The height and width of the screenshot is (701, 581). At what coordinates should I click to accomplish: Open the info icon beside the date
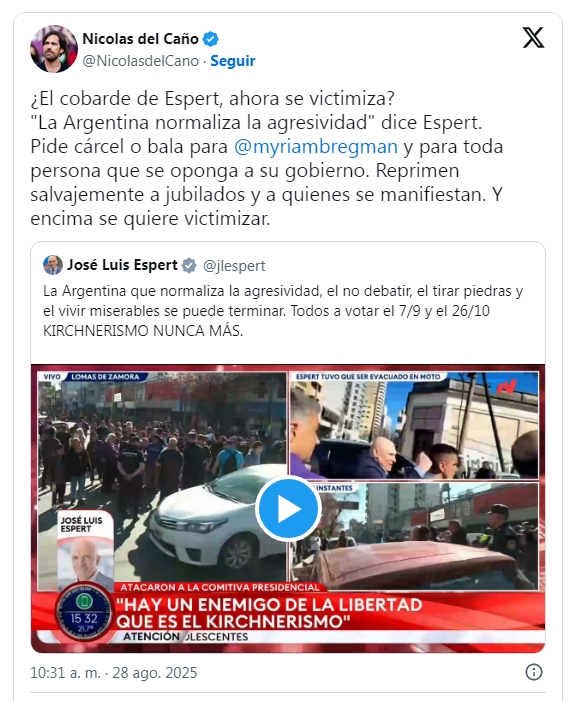click(x=534, y=672)
